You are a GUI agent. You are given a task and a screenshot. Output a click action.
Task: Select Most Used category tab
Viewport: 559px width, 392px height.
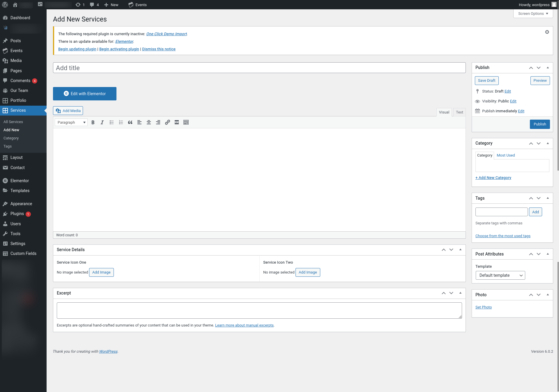pos(506,155)
